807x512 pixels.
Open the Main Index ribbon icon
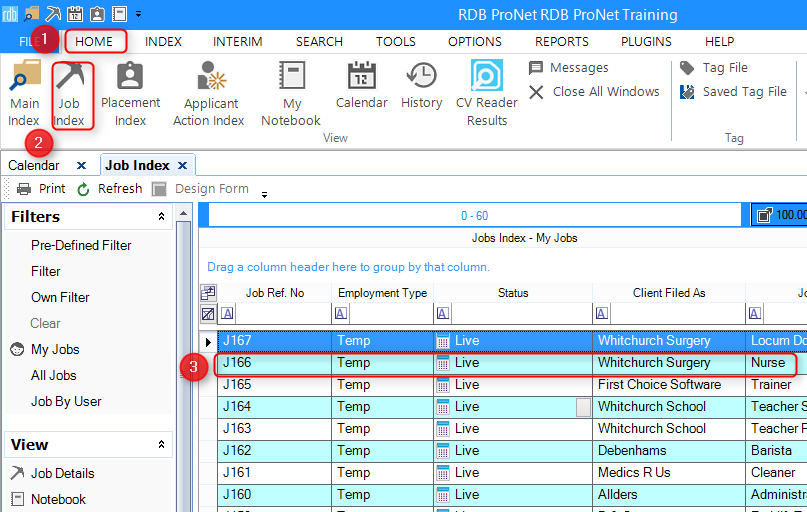click(x=24, y=93)
